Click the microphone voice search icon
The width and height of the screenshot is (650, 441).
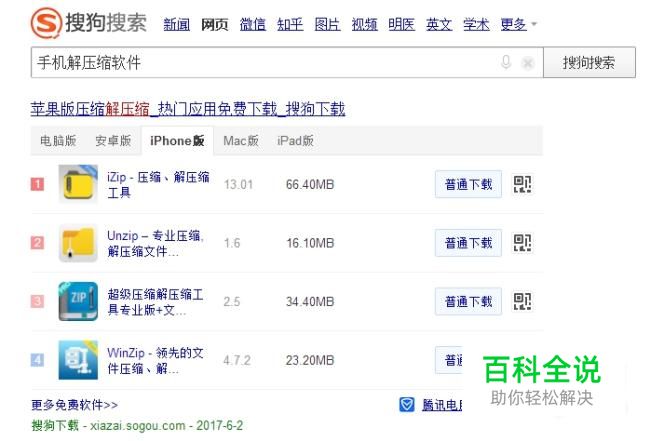(x=506, y=62)
